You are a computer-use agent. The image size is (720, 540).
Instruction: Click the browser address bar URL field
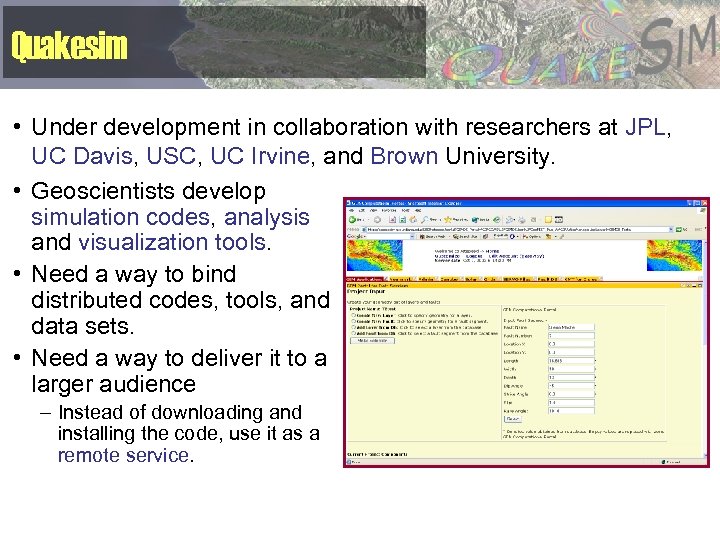click(x=516, y=229)
